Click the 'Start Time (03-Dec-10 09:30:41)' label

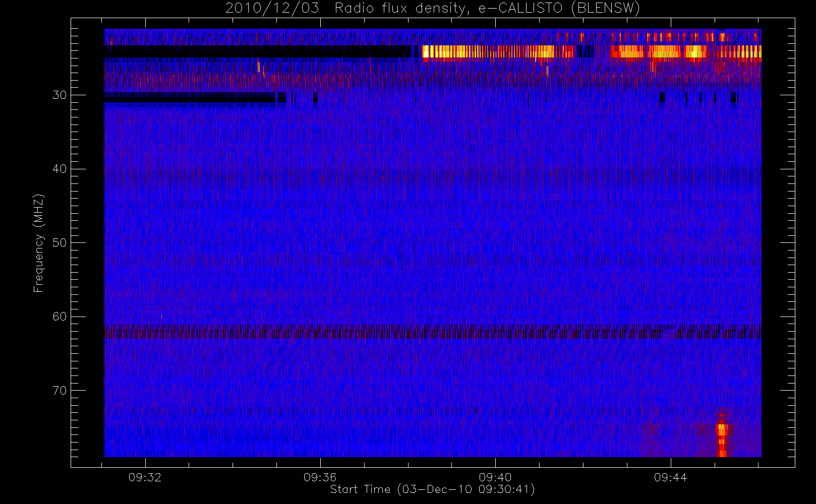[x=432, y=489]
